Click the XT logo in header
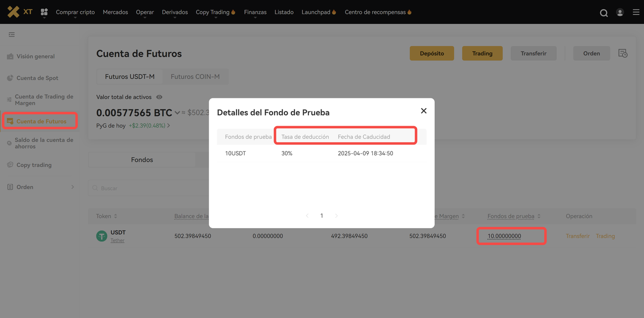This screenshot has width=644, height=318. (20, 12)
